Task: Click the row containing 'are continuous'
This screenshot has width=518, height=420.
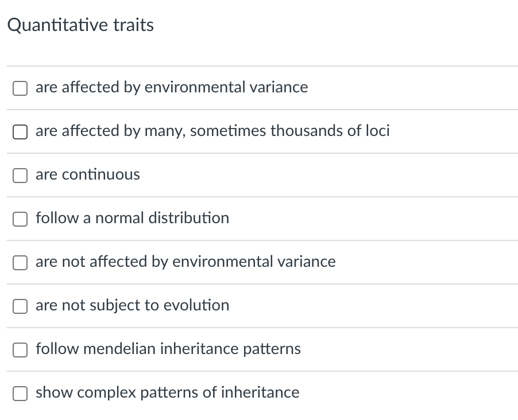Action: (x=258, y=174)
